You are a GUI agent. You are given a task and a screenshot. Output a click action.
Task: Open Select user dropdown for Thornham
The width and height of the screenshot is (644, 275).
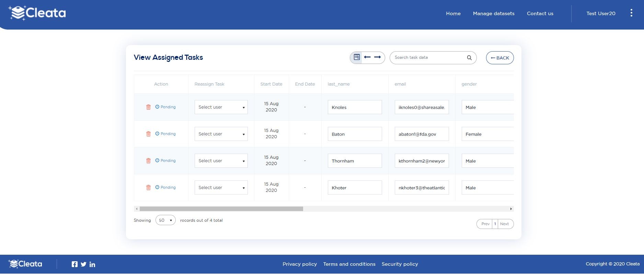221,161
